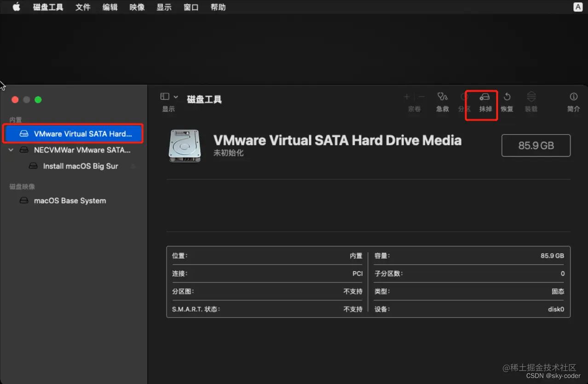Image resolution: width=588 pixels, height=384 pixels.
Task: Click the eject icon beside Install macOS Big Sur
Action: [x=133, y=166]
